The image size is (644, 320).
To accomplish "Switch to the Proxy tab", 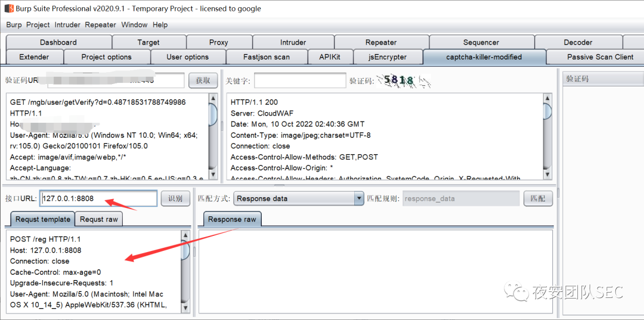I will click(218, 42).
